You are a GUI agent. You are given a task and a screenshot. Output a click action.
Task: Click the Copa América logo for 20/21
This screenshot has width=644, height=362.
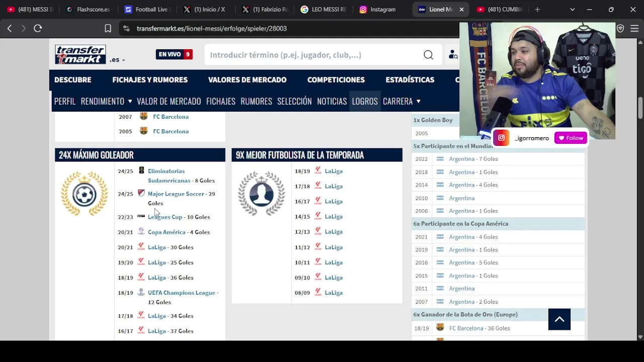point(141,232)
